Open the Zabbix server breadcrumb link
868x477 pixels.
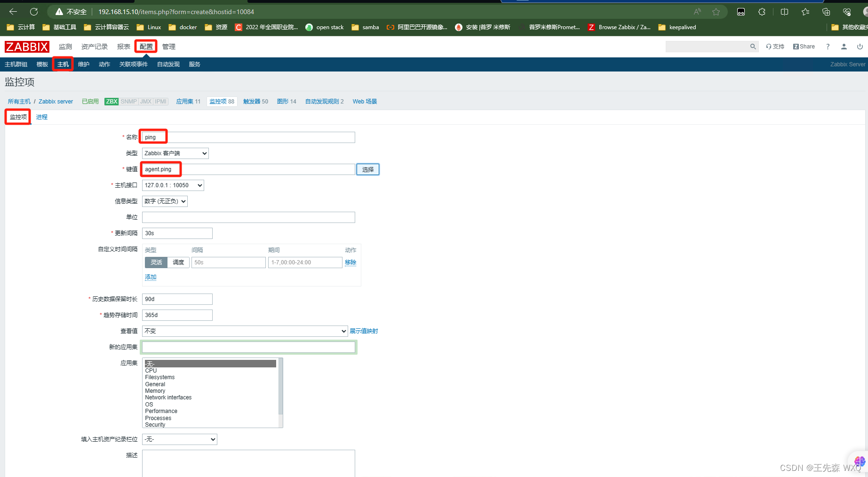click(x=56, y=102)
